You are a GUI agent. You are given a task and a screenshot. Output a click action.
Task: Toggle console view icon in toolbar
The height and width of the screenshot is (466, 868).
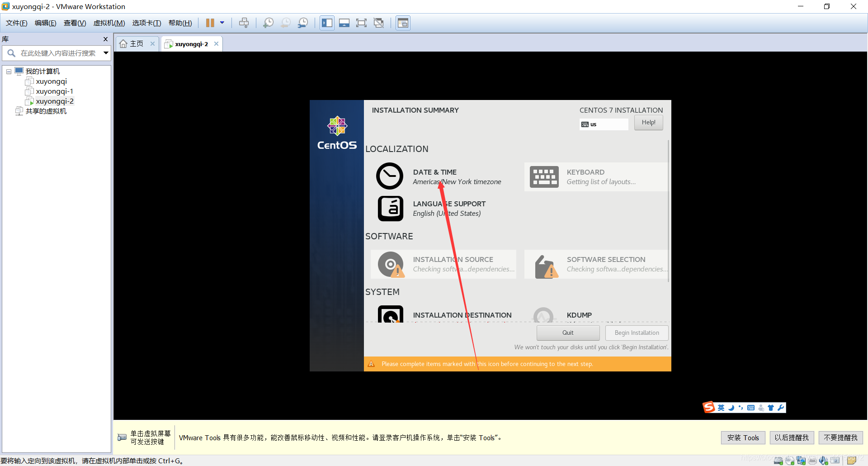(403, 23)
